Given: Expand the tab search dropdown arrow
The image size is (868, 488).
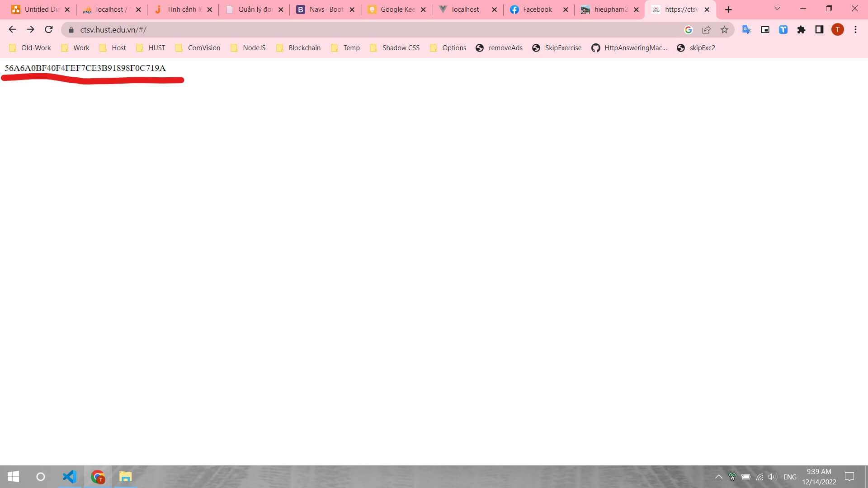Looking at the screenshot, I should click(777, 9).
